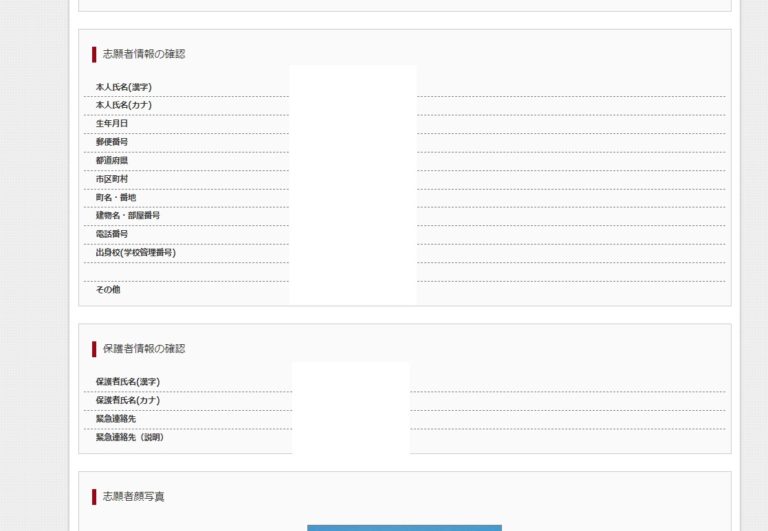This screenshot has height=531, width=768.
Task: Select the 建物名・部屋番号 row label
Action: click(128, 215)
